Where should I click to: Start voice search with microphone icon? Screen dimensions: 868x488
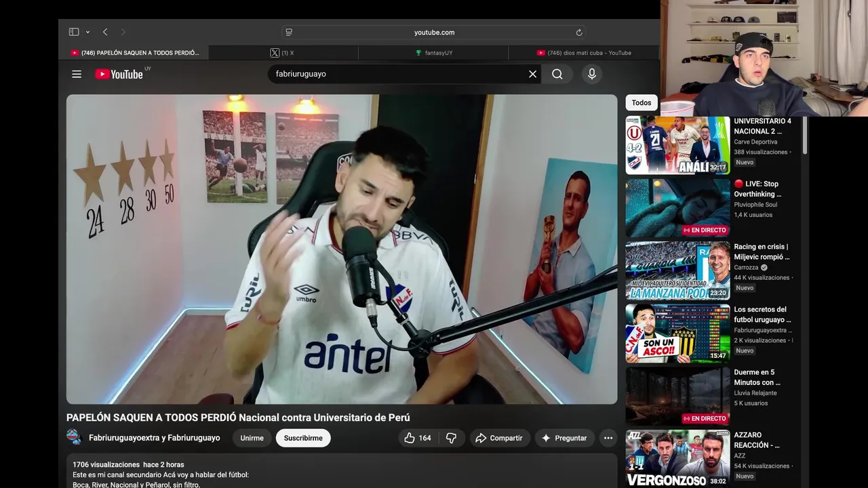[x=592, y=74]
